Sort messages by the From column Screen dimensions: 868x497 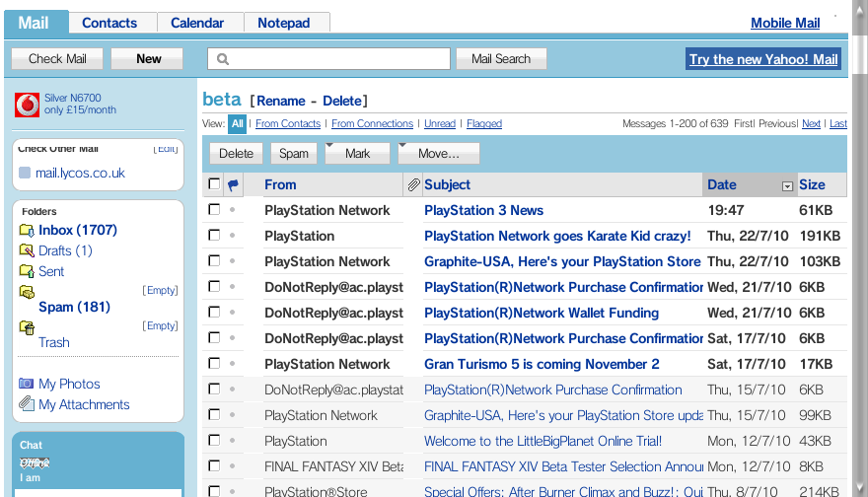tap(280, 184)
